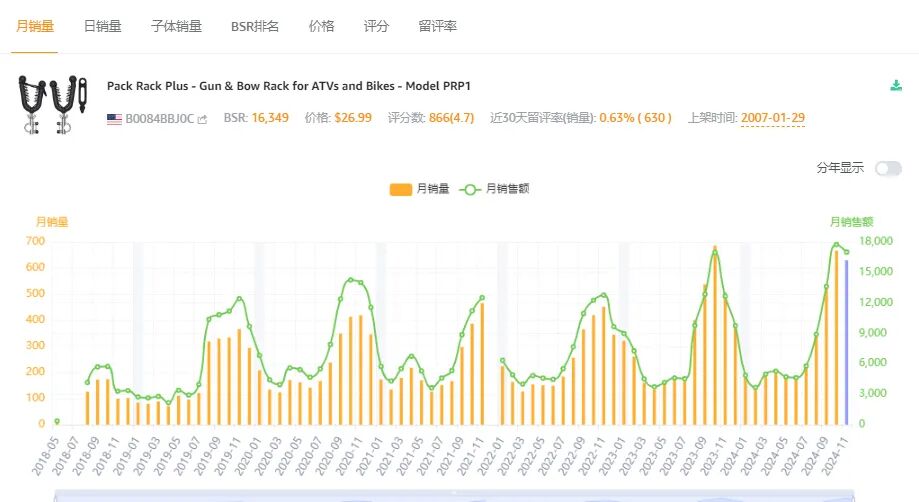Click the listing date 2007-01-29
Image resolution: width=919 pixels, height=502 pixels.
coord(772,118)
